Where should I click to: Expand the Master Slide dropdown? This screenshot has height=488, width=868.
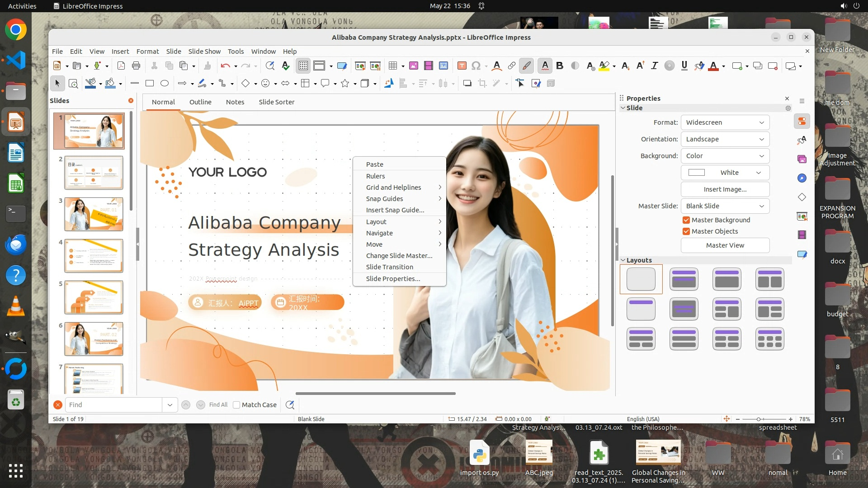(x=725, y=206)
